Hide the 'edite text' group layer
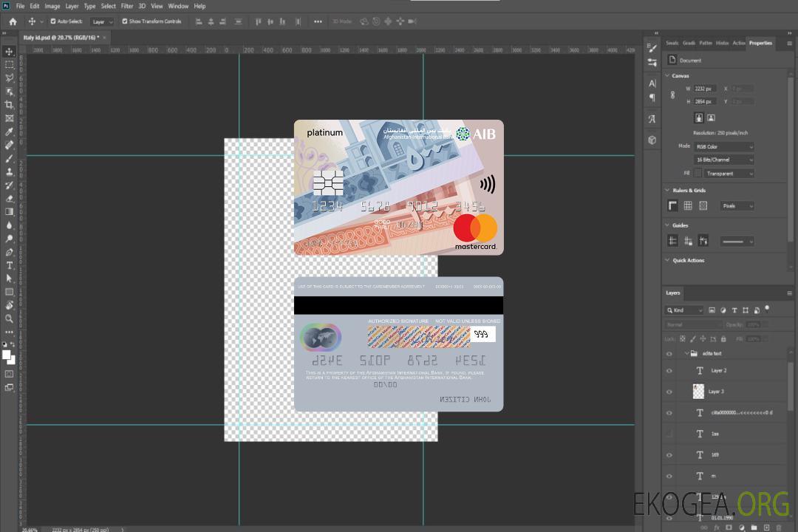This screenshot has height=532, width=798. [x=669, y=354]
